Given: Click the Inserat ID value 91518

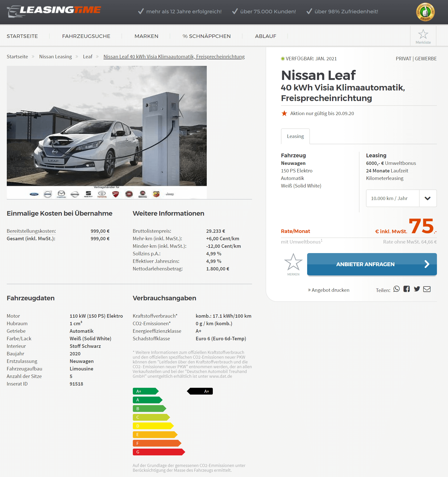Looking at the screenshot, I should [x=76, y=384].
